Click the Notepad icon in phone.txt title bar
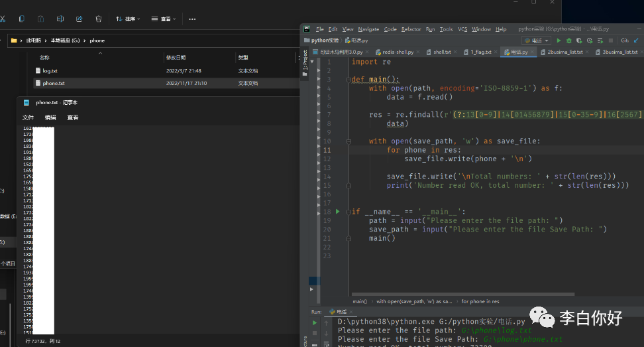Viewport: 644px width, 347px height. (27, 102)
